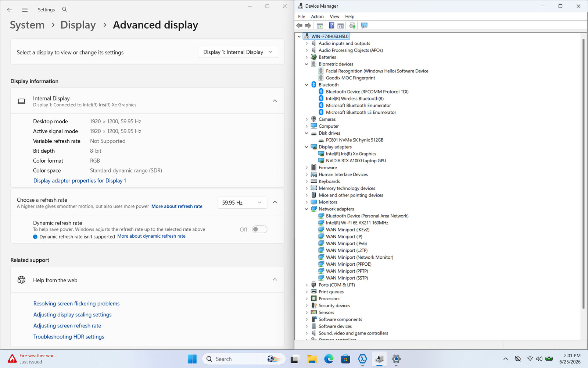The width and height of the screenshot is (588, 368).
Task: Click Settings back arrow icon
Action: tap(10, 10)
